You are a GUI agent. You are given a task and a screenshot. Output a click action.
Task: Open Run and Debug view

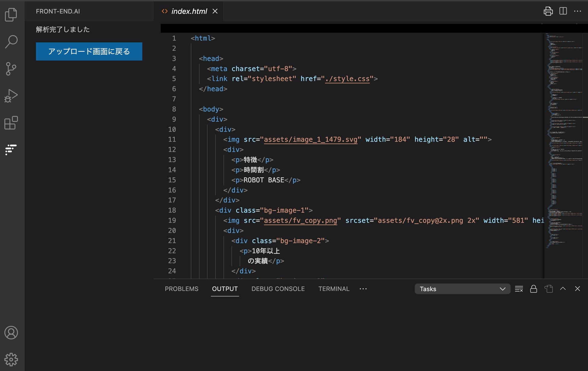tap(11, 96)
